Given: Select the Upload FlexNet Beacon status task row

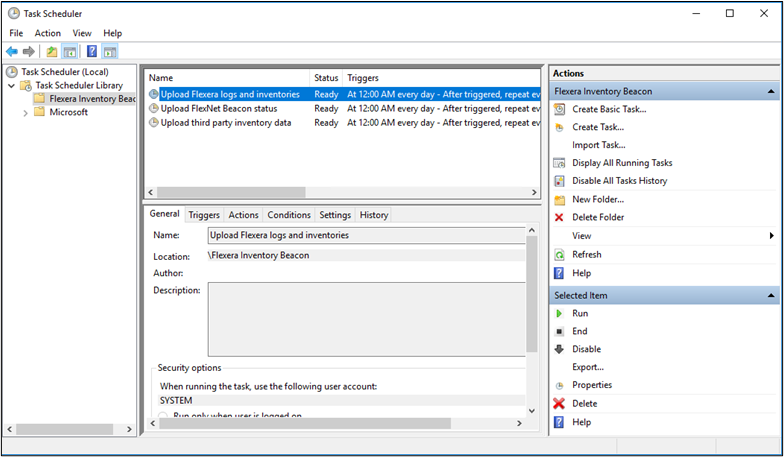Looking at the screenshot, I should pos(344,108).
